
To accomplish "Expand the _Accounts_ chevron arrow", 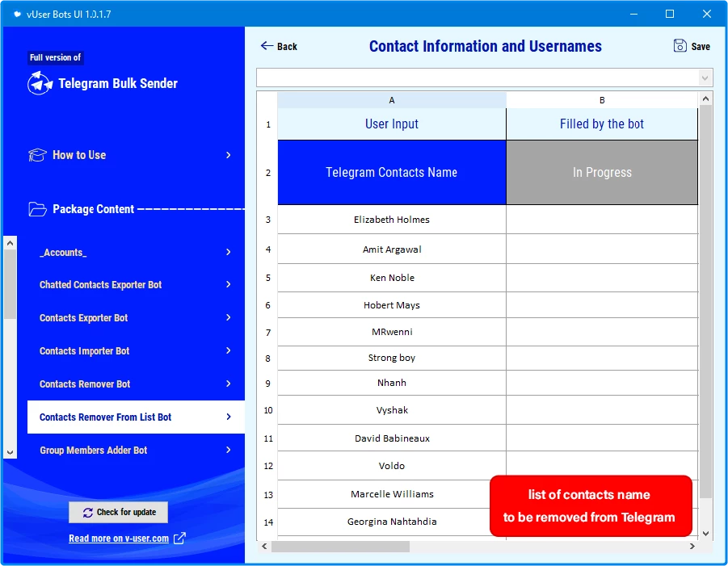I will pos(229,252).
